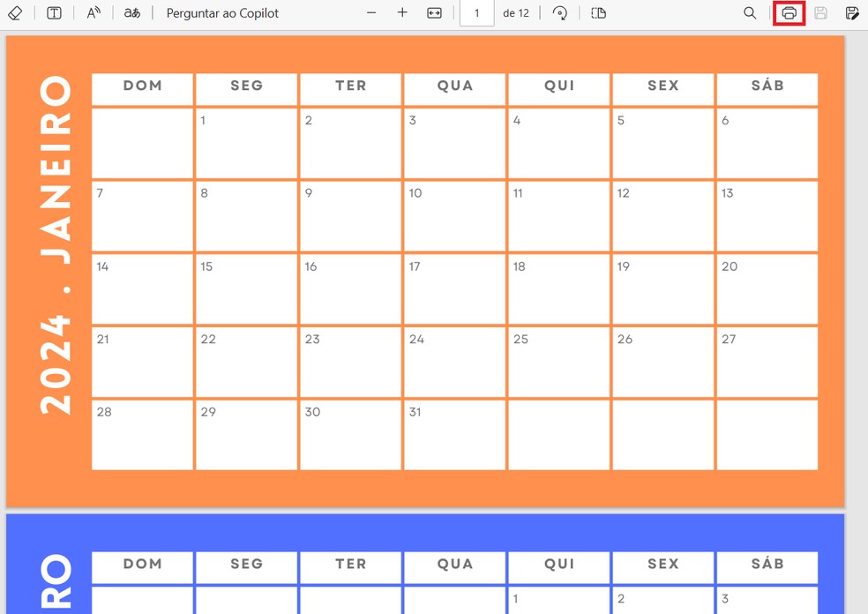The width and height of the screenshot is (868, 614).
Task: Start Read Aloud for the PDF
Action: [94, 13]
